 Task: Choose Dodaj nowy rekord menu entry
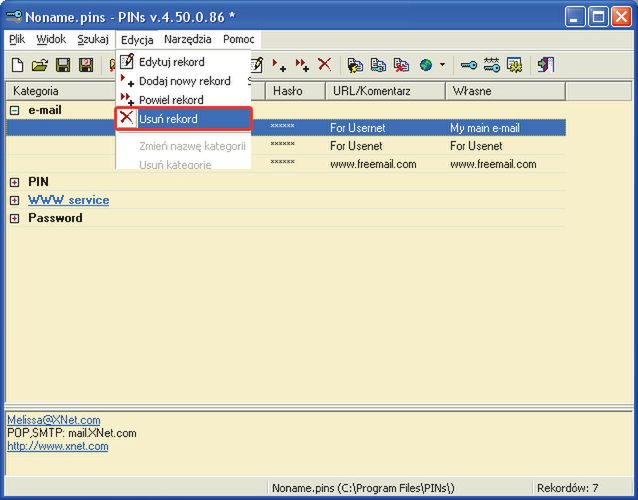(x=184, y=81)
